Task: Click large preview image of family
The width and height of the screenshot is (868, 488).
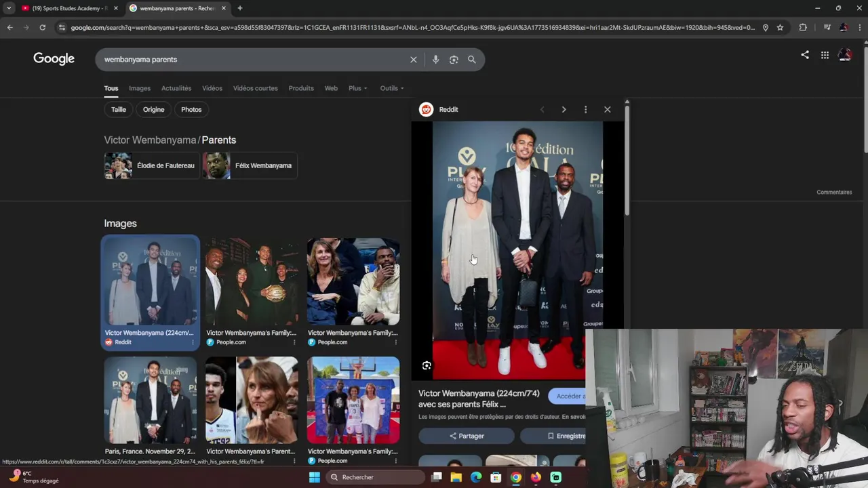Action: coord(517,249)
